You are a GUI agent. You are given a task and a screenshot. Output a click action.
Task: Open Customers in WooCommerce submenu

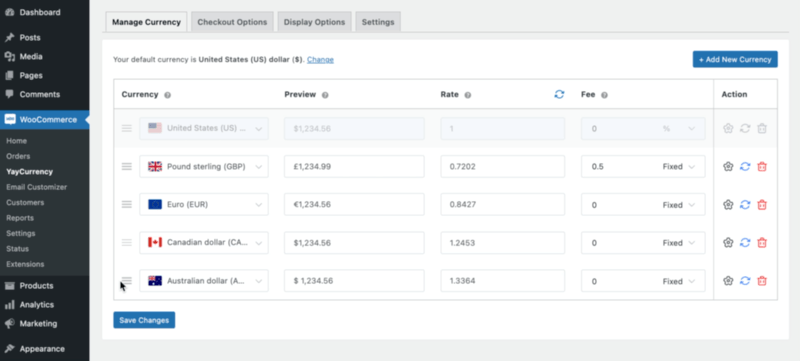pos(25,202)
